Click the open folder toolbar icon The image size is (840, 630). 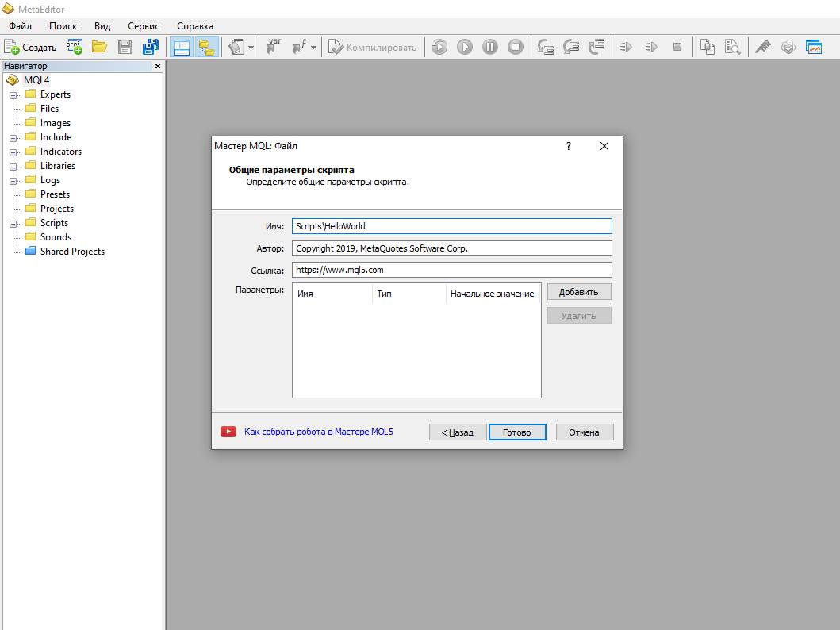click(99, 47)
